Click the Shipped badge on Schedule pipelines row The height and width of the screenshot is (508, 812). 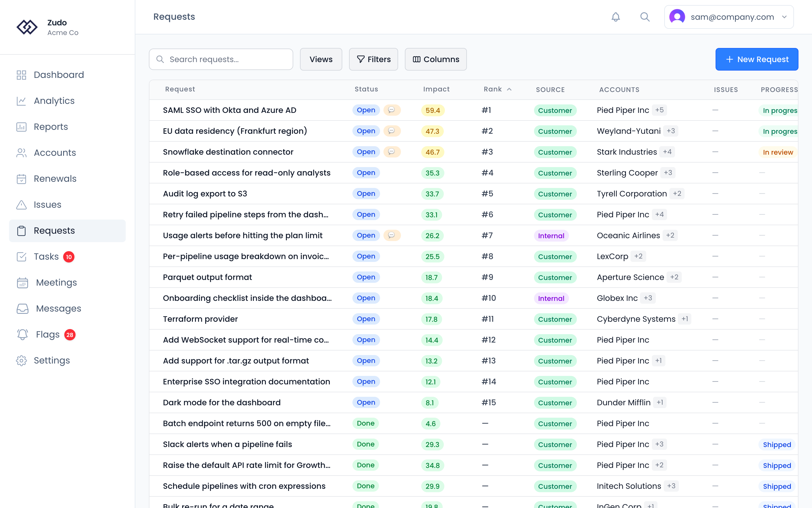pyautogui.click(x=777, y=486)
